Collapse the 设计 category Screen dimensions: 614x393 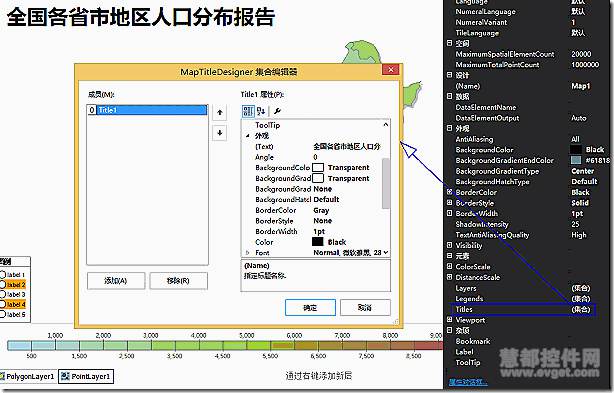pyautogui.click(x=450, y=75)
